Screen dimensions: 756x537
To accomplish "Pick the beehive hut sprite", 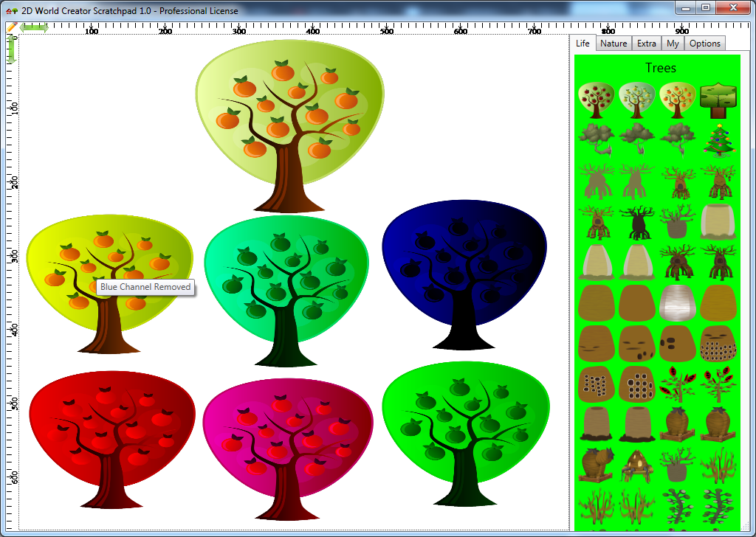I will [637, 465].
